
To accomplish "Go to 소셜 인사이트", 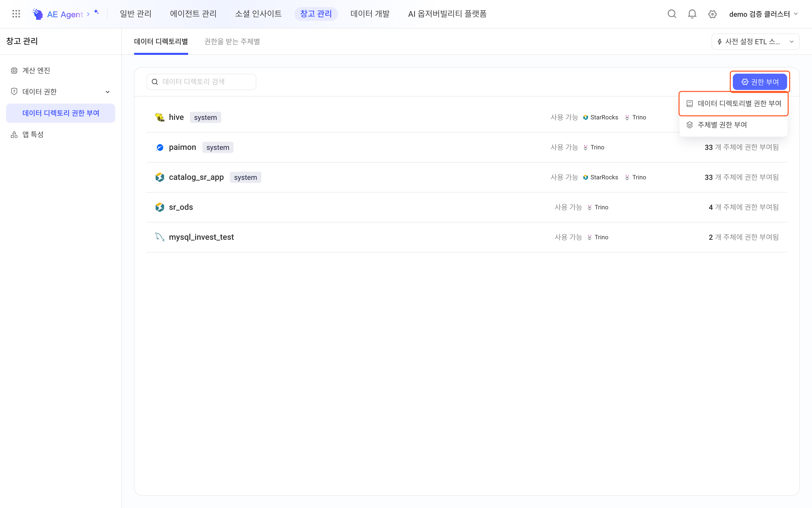I will [258, 14].
